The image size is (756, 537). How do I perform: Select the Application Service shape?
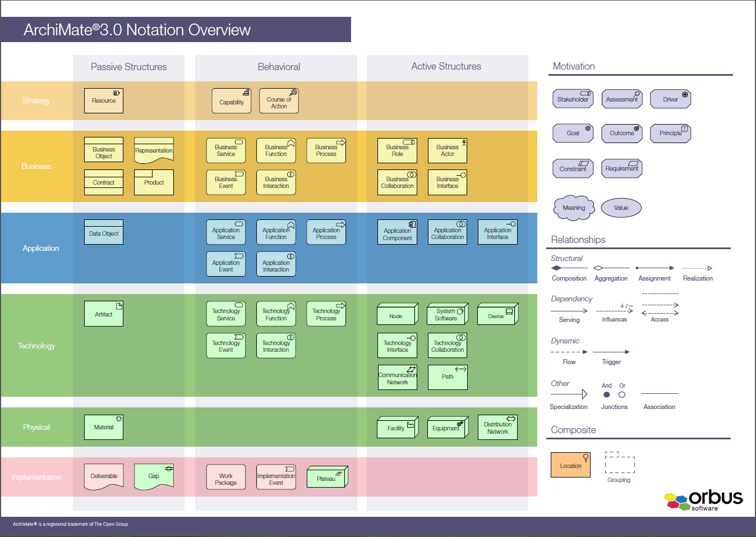(226, 232)
